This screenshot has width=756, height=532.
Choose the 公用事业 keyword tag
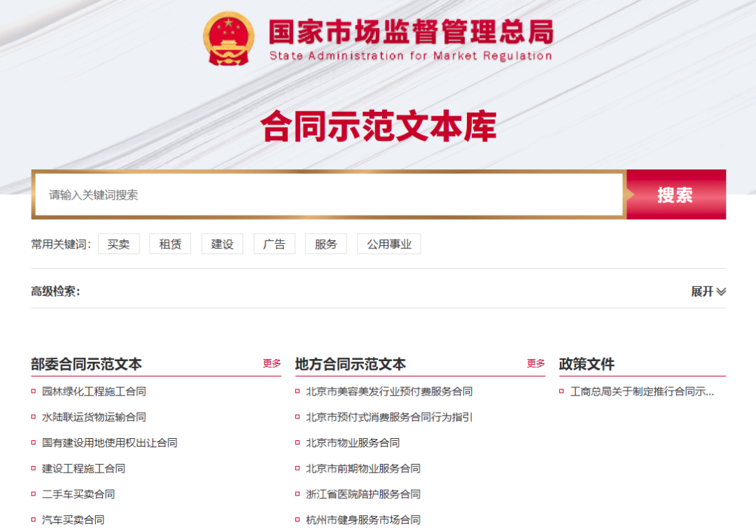click(x=389, y=244)
